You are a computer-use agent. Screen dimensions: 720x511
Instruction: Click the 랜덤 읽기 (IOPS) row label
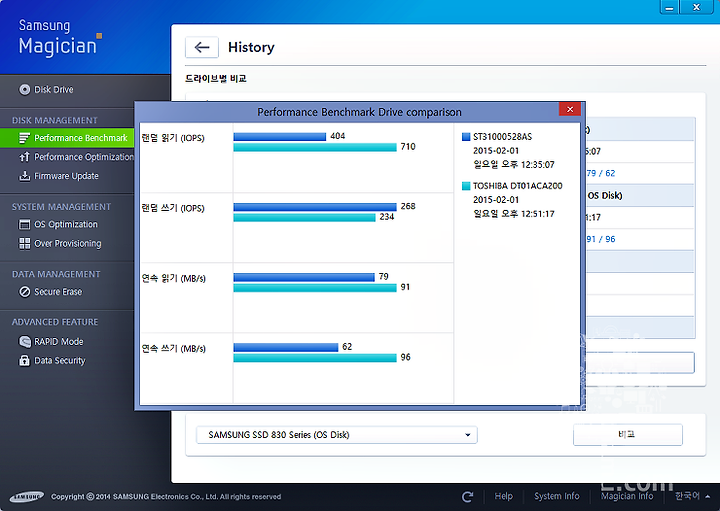(173, 138)
